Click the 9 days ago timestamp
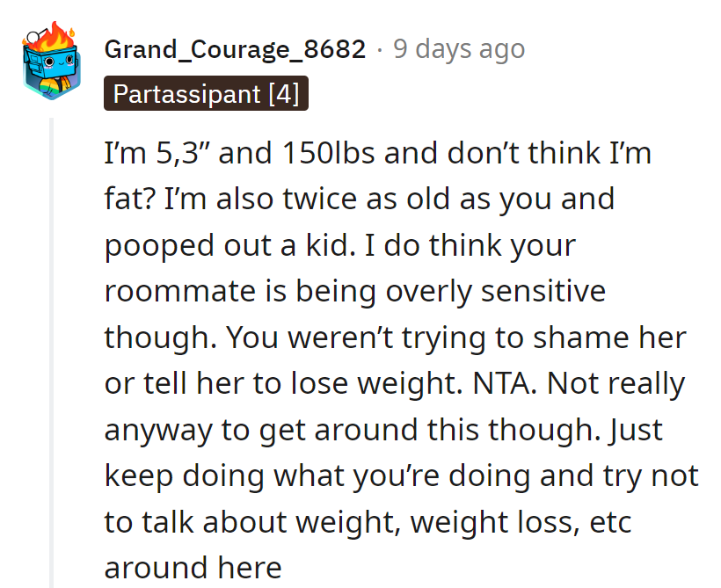 point(459,49)
